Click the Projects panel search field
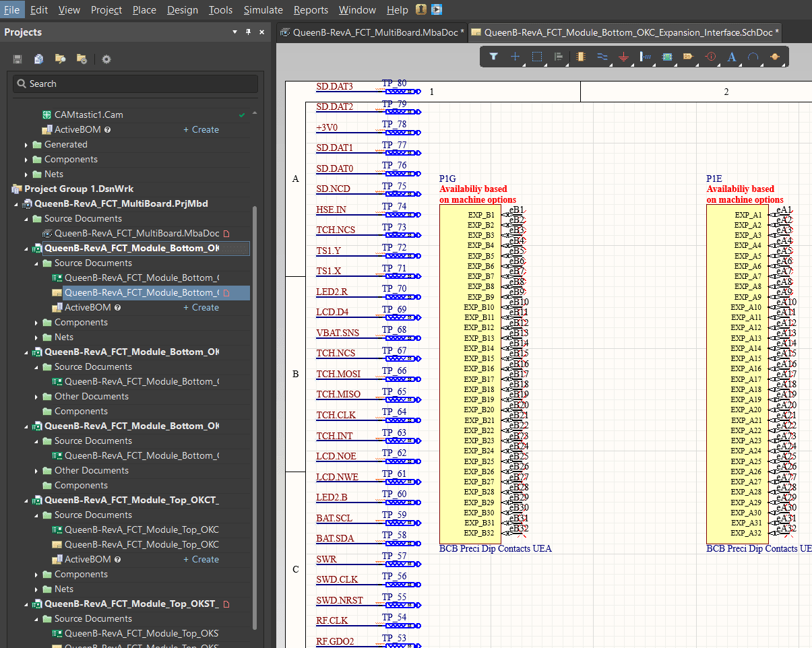The width and height of the screenshot is (812, 648). coord(135,84)
